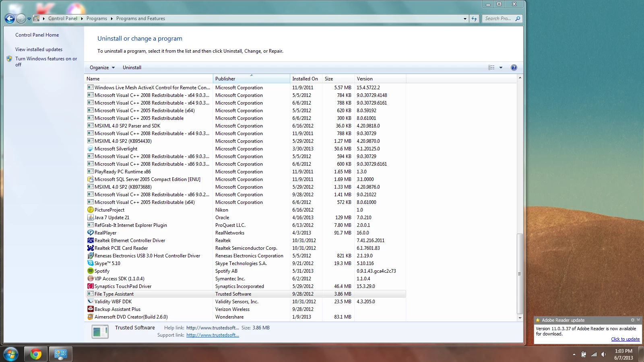This screenshot has width=644, height=362.
Task: Expand the arrow after Programs breadcrumb
Action: [111, 19]
